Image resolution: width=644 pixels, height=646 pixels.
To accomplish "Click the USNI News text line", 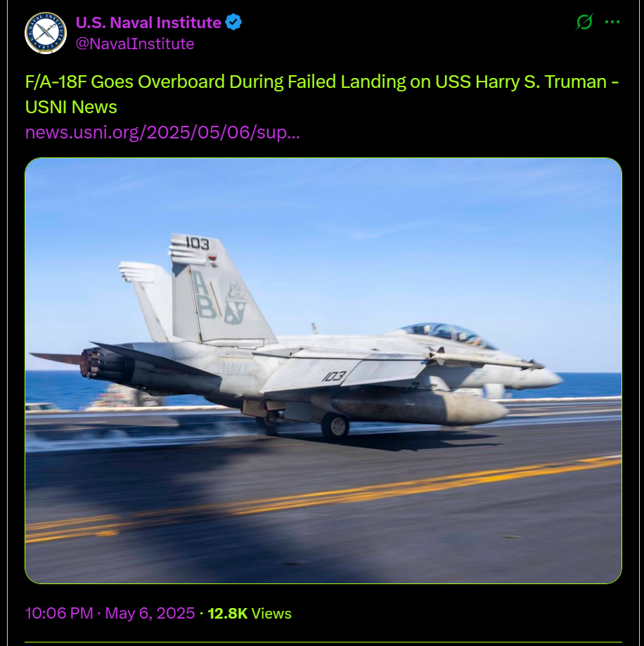I will pos(71,107).
